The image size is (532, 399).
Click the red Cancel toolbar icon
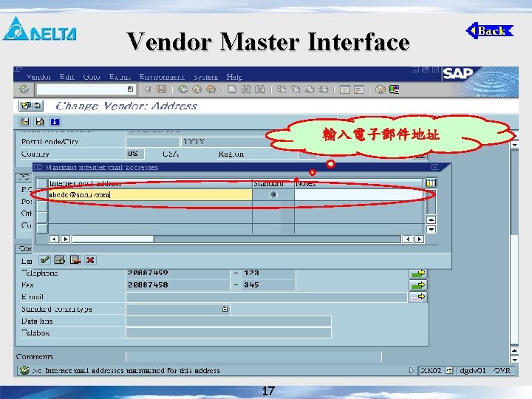(x=211, y=89)
